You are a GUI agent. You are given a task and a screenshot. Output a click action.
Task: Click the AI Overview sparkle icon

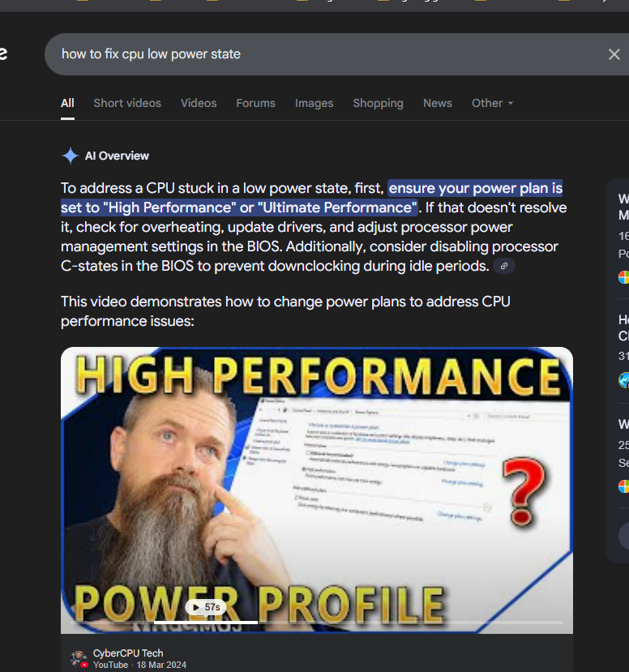pyautogui.click(x=71, y=156)
